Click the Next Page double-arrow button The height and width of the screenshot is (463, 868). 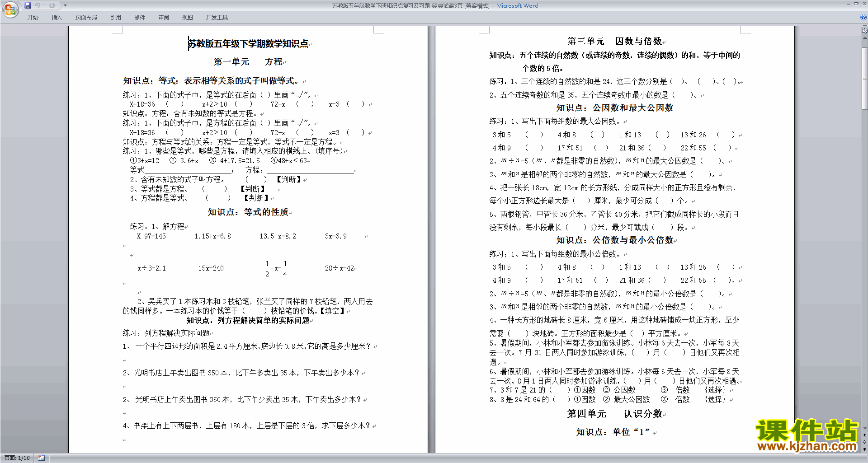[865, 449]
